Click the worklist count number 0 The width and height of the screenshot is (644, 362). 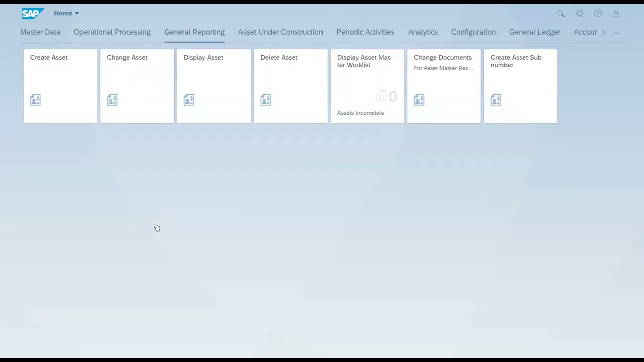coord(393,96)
